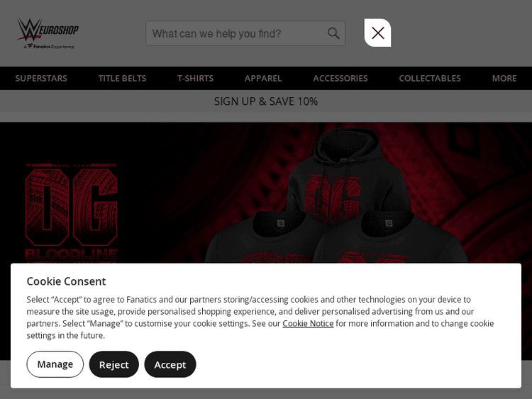Click the black t-shirt on banner's right
Image resolution: width=532 pixels, height=399 pixels.
[390, 237]
